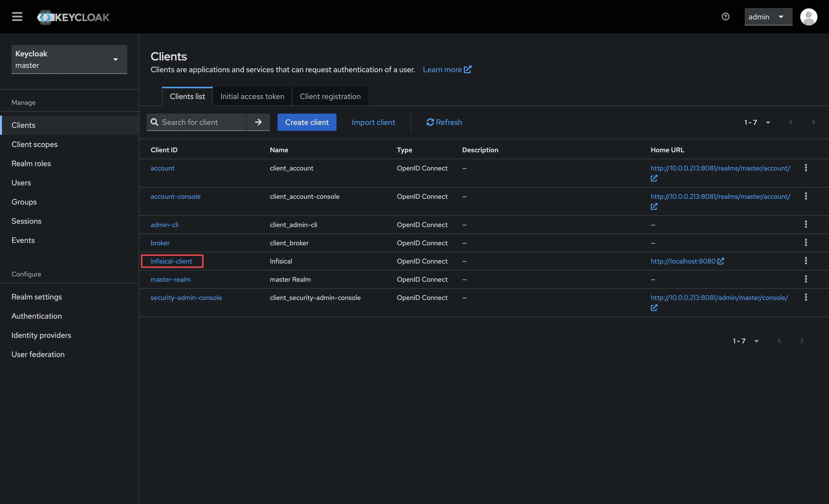This screenshot has width=829, height=504.
Task: Click the client_admin-cli name cell
Action: point(293,225)
